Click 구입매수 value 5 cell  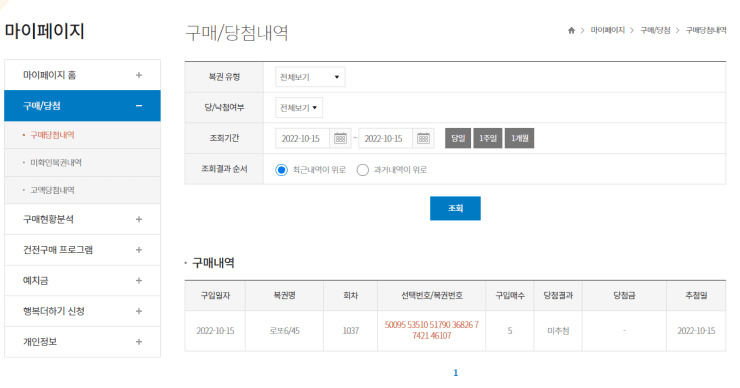[x=510, y=331]
